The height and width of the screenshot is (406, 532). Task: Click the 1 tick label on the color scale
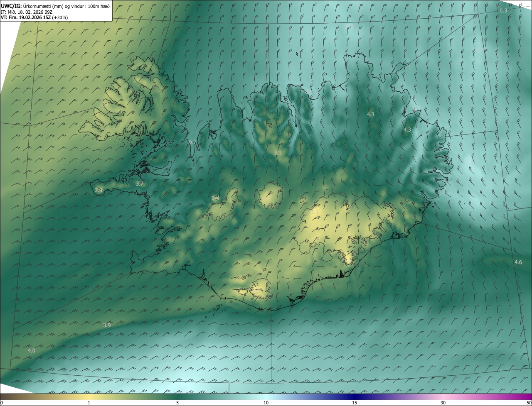(89, 403)
